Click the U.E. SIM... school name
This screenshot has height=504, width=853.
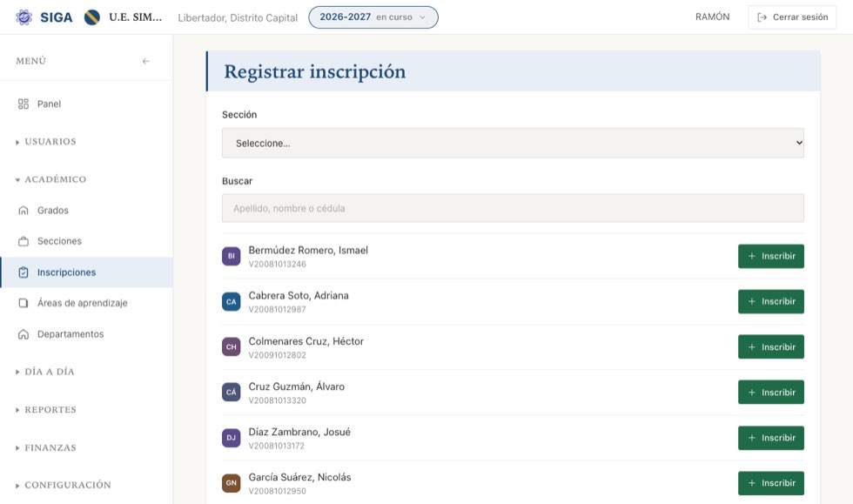[136, 17]
